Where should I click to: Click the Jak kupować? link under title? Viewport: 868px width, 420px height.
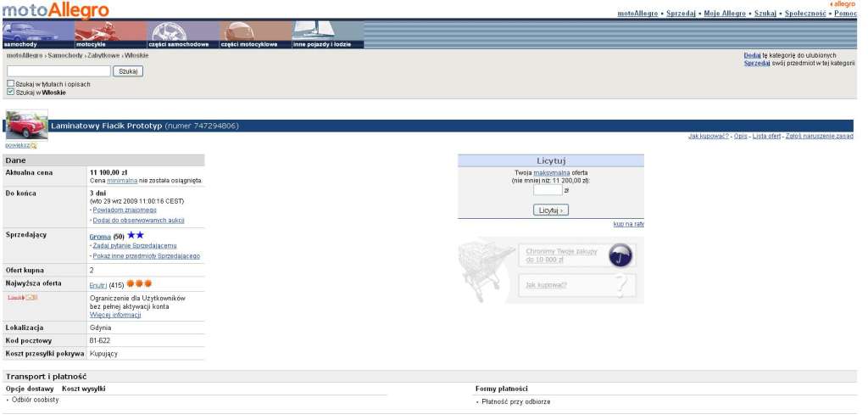(708, 137)
